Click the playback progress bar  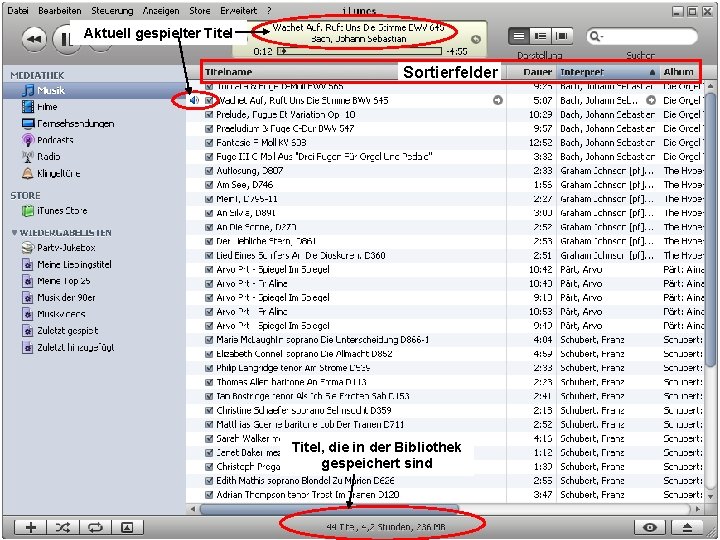pyautogui.click(x=360, y=51)
